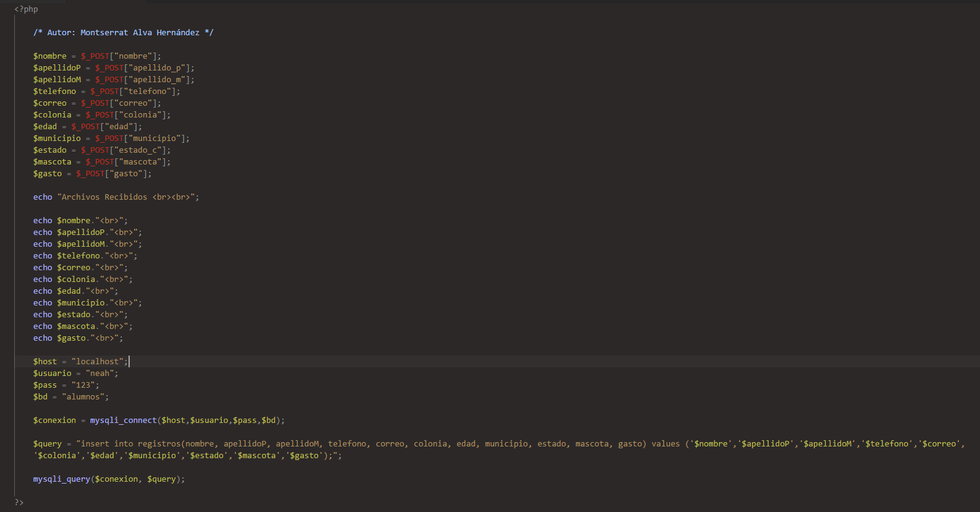Image resolution: width=980 pixels, height=512 pixels.
Task: Click the echo $gasto line
Action: [x=78, y=338]
